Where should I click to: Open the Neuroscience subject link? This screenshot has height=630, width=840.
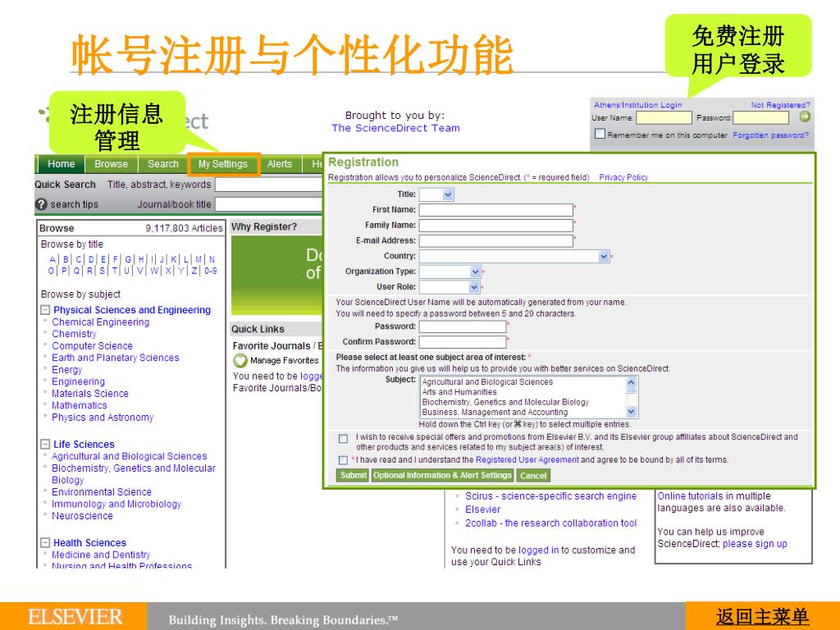[82, 516]
